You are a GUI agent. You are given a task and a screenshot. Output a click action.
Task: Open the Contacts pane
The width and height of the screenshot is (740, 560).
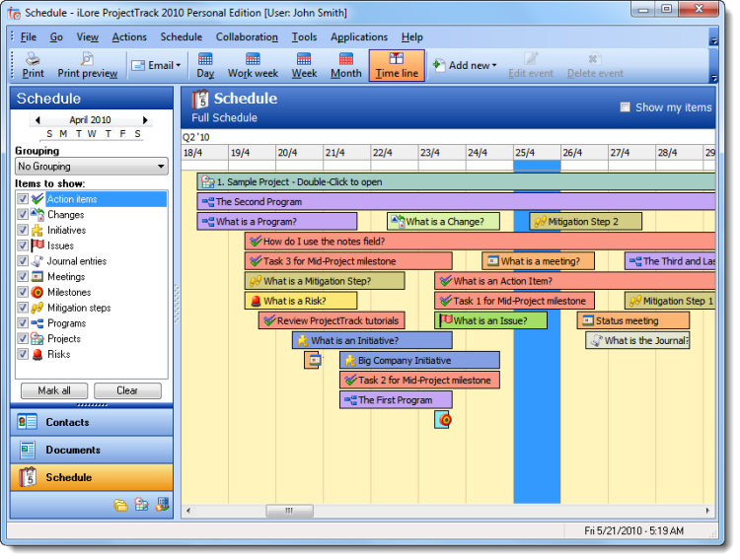(x=92, y=422)
